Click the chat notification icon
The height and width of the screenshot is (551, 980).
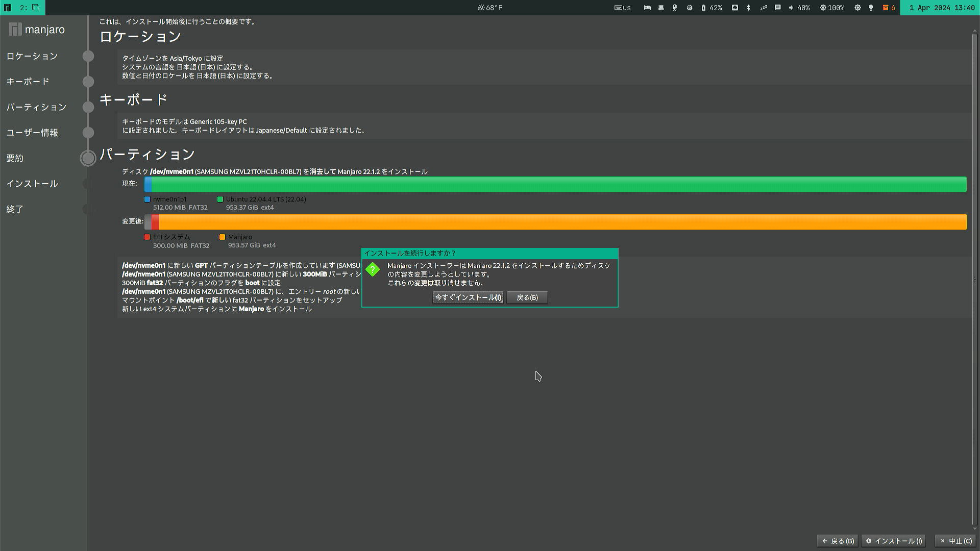(777, 8)
